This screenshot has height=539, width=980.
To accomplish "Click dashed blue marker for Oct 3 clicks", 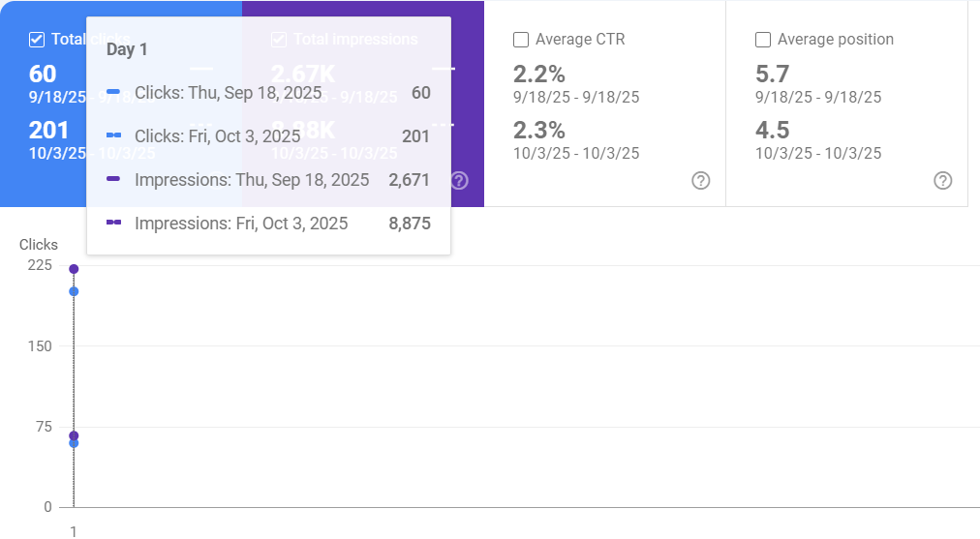I will 113,136.
